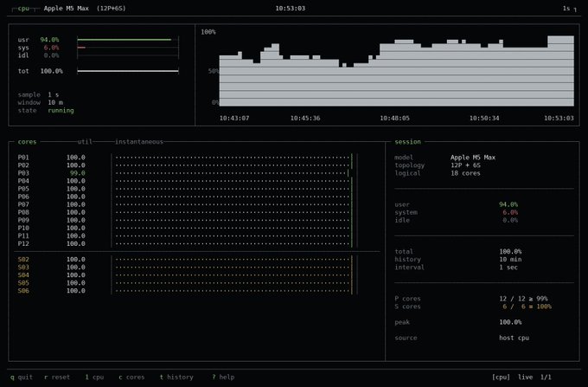
Task: Select efficiency core row S06
Action: 188,291
